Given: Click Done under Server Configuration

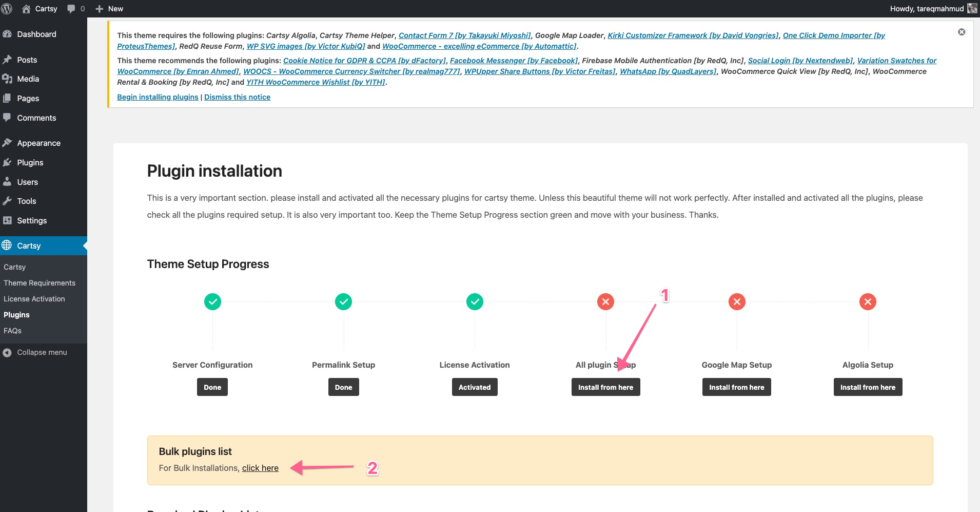Looking at the screenshot, I should click(212, 387).
